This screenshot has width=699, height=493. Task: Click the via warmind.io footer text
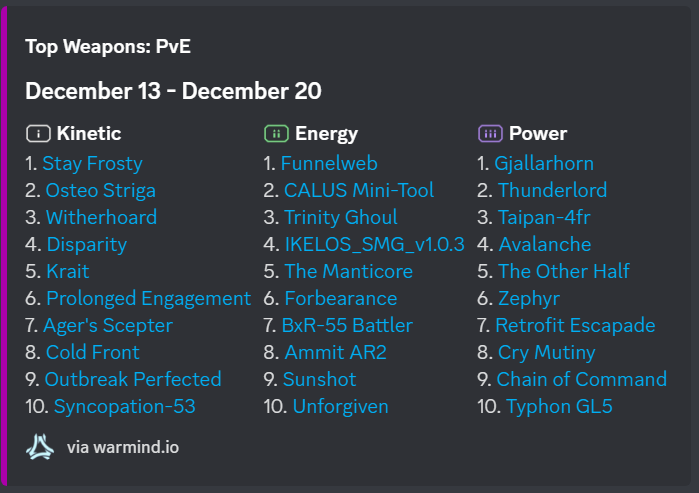(123, 447)
